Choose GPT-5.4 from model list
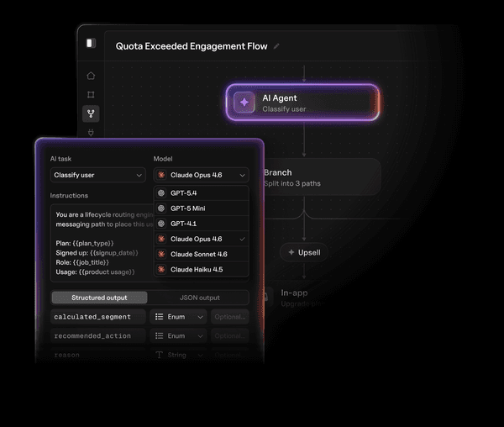This screenshot has height=427, width=504. click(x=202, y=193)
